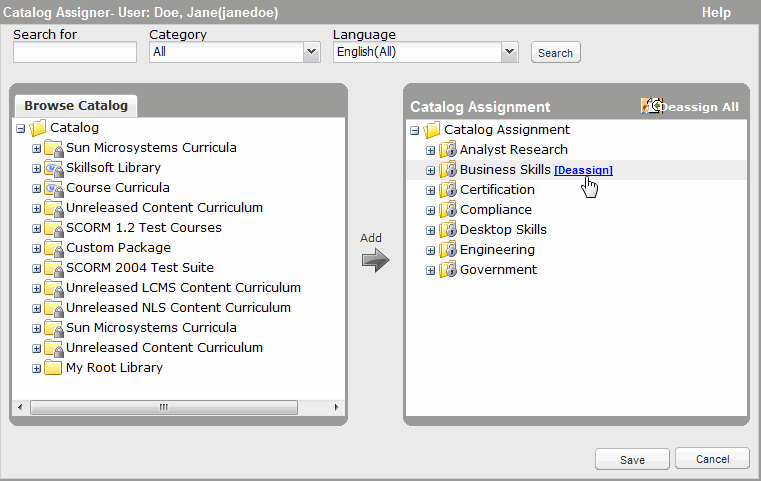
Task: Click the Government folder icon
Action: pyautogui.click(x=447, y=270)
